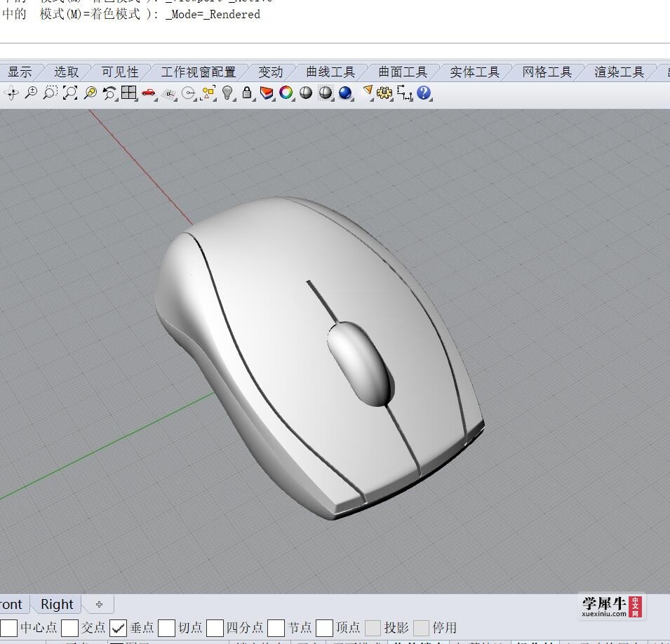Toggle the 顶点 osnap checkbox
Image resolution: width=670 pixels, height=644 pixels.
[x=324, y=628]
